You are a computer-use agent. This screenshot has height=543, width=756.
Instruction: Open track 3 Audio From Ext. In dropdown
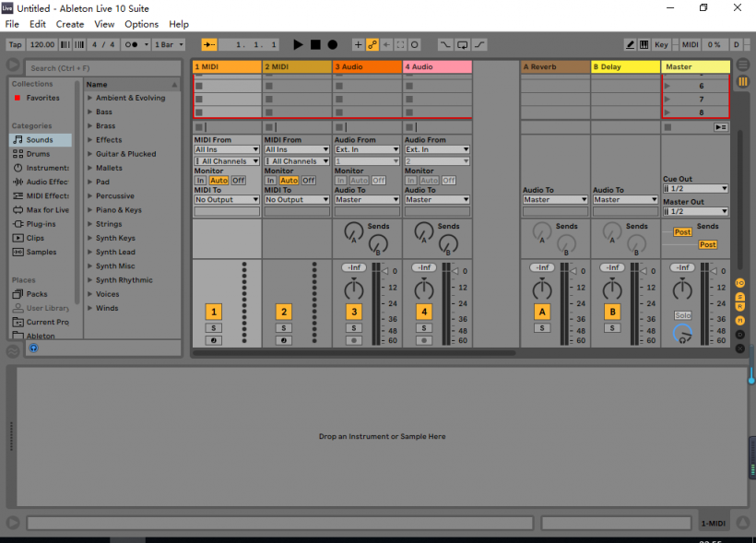[x=367, y=149]
